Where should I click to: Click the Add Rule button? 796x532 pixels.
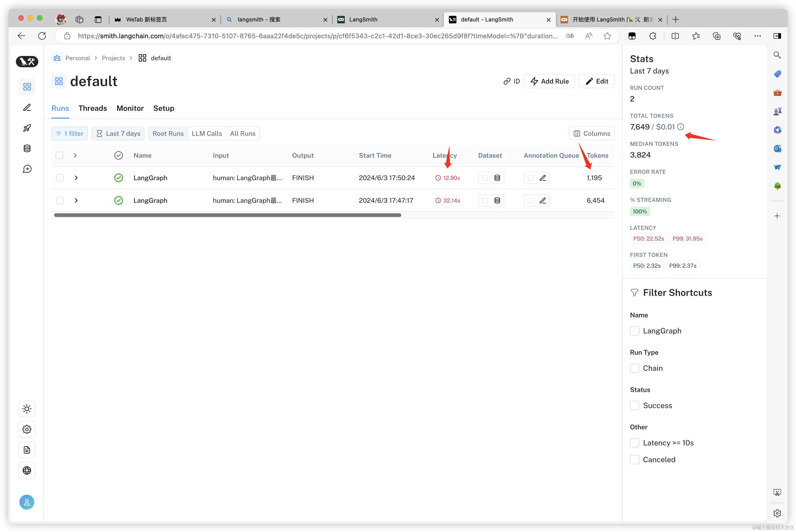[x=549, y=81]
